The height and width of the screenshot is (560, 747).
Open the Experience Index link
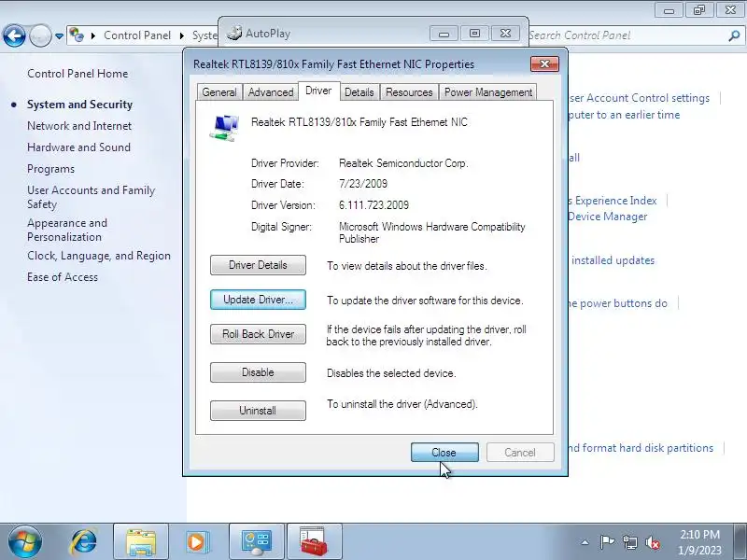coord(613,201)
